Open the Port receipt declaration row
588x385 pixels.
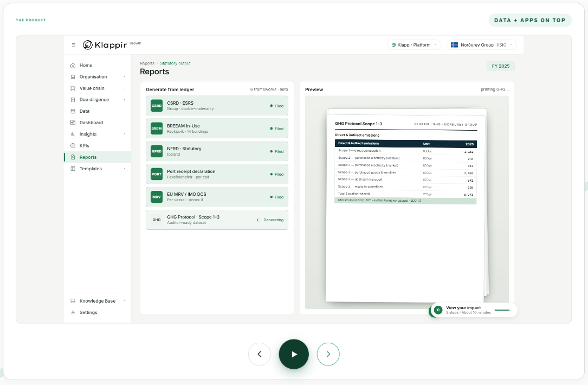pos(217,174)
